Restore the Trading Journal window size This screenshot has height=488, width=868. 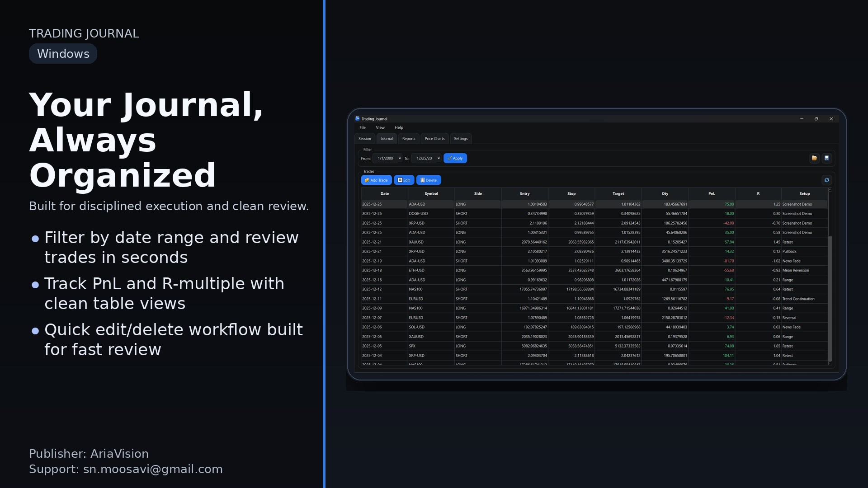tap(816, 119)
